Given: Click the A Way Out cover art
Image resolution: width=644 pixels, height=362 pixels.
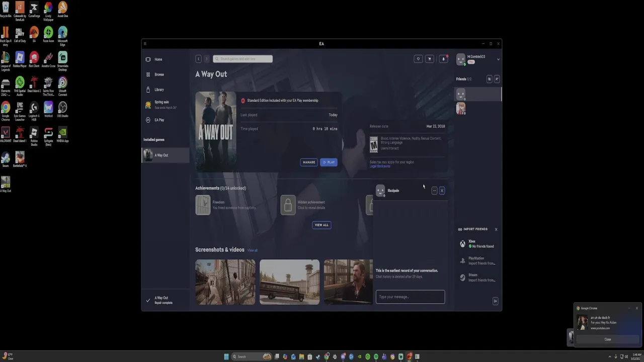Looking at the screenshot, I should 216,132.
